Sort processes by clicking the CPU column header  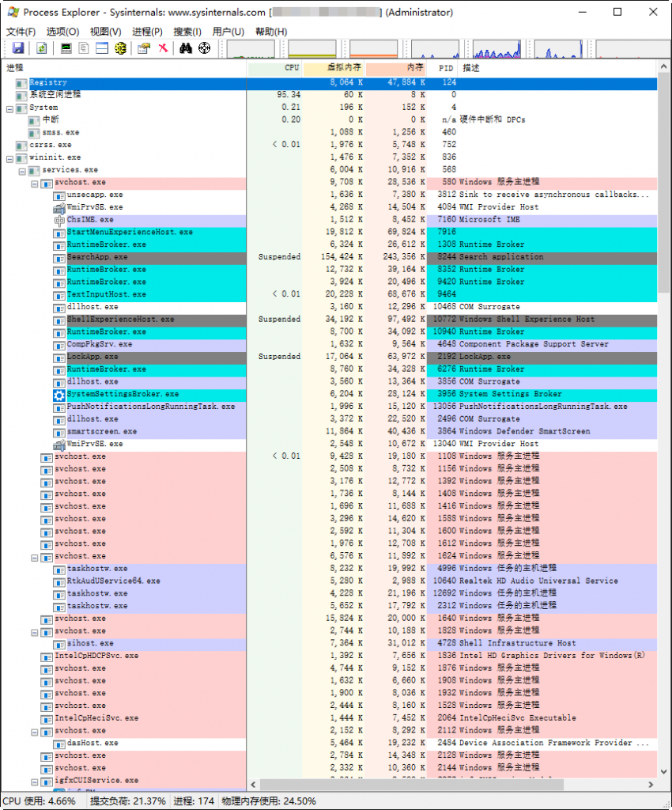coord(291,68)
